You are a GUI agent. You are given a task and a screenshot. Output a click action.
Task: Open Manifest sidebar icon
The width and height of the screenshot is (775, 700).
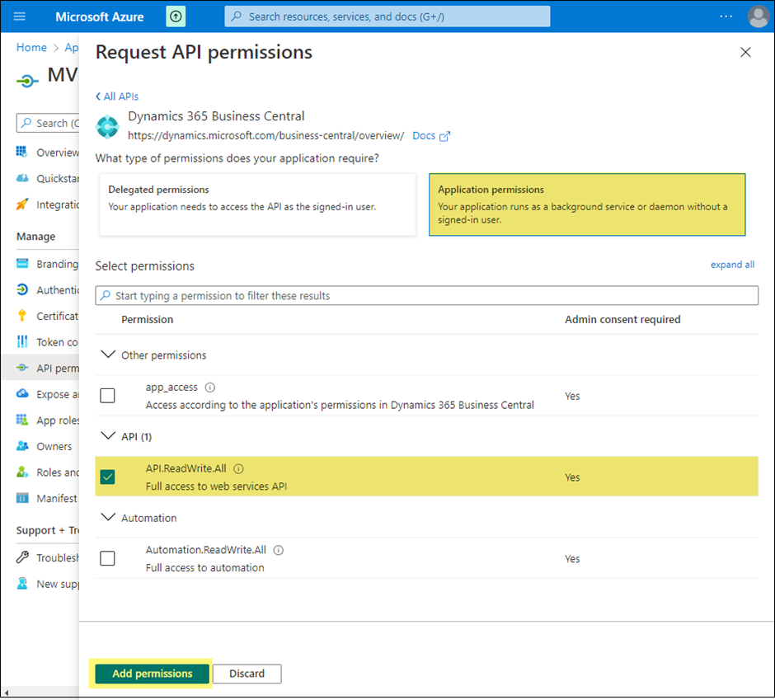22,498
